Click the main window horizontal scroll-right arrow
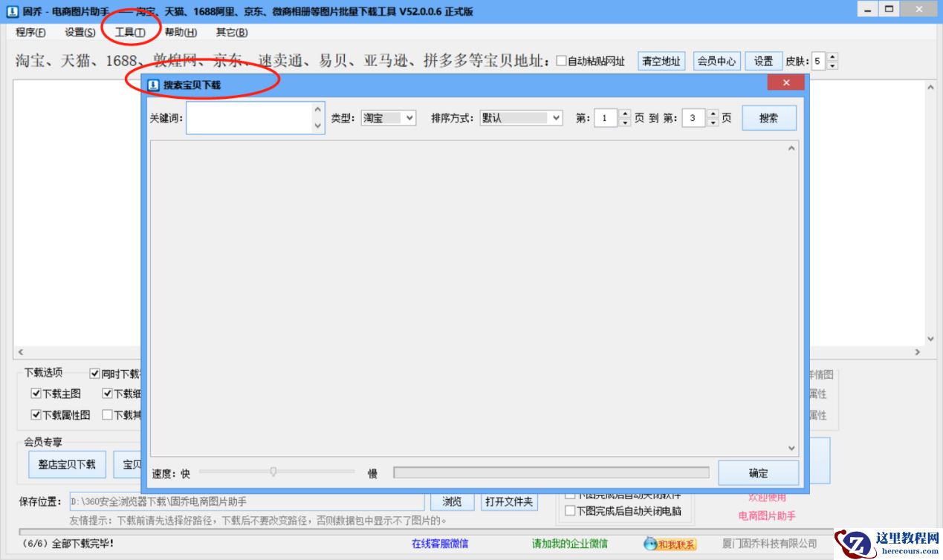 917,352
